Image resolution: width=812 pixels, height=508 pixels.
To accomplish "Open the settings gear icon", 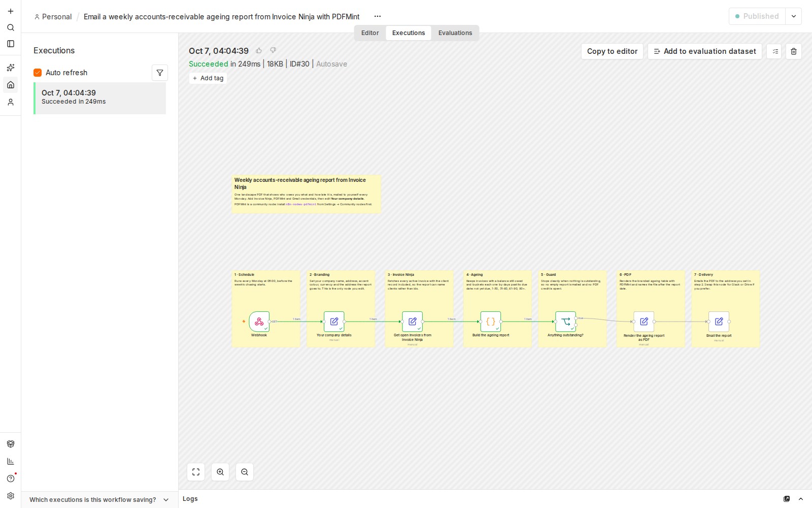I will pos(11,496).
